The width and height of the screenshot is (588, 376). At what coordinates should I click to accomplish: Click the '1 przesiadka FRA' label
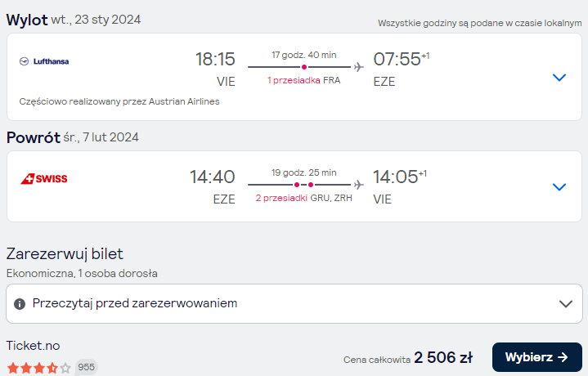coord(303,80)
